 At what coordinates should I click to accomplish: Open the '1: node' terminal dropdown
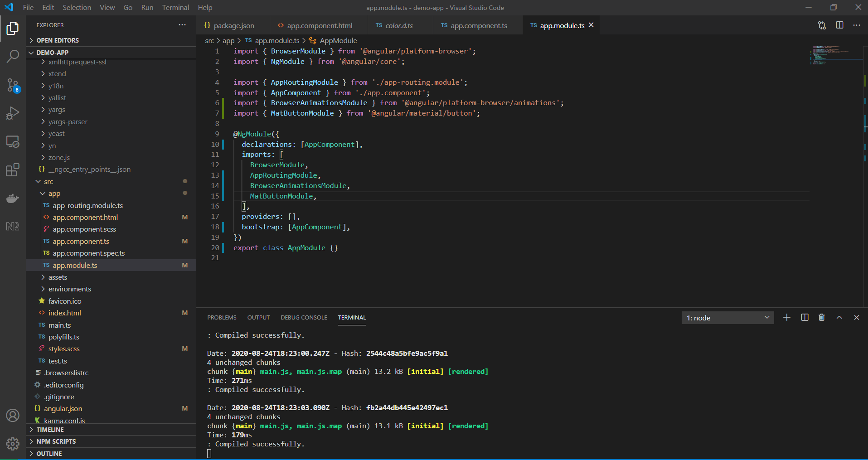pyautogui.click(x=727, y=317)
